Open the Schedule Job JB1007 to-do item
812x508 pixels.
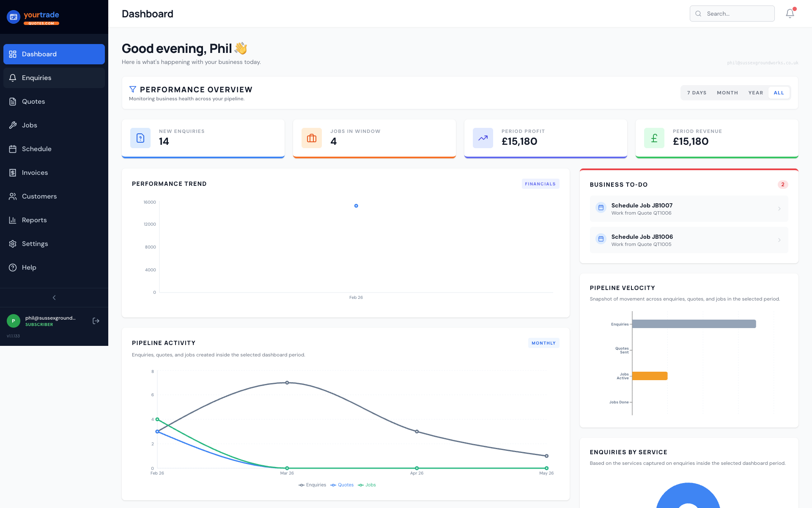[689, 209]
